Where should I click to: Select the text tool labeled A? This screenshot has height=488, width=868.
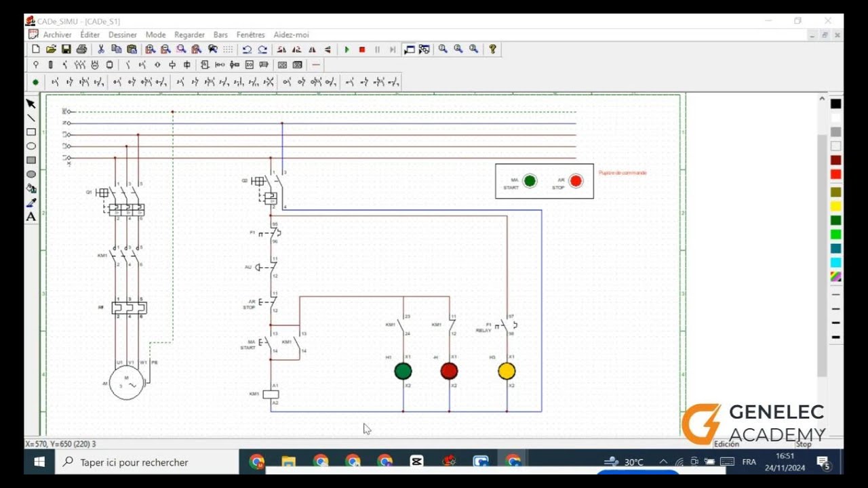[31, 217]
